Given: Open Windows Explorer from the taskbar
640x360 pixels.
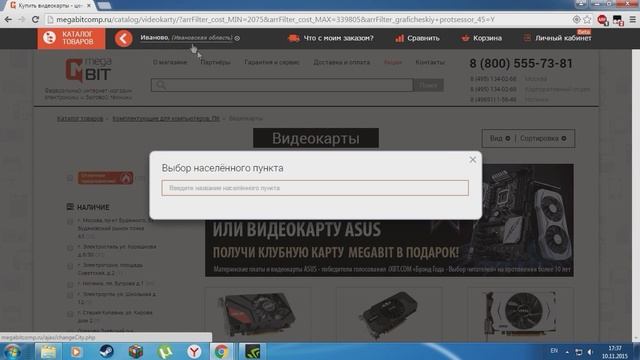Looking at the screenshot, I should click(48, 351).
